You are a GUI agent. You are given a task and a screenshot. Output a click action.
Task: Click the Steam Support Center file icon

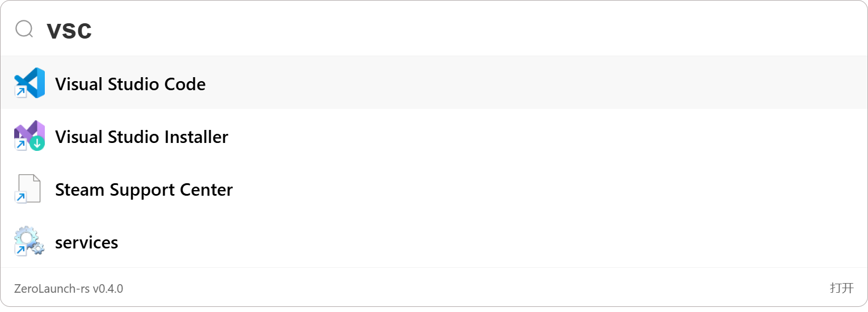click(x=30, y=188)
